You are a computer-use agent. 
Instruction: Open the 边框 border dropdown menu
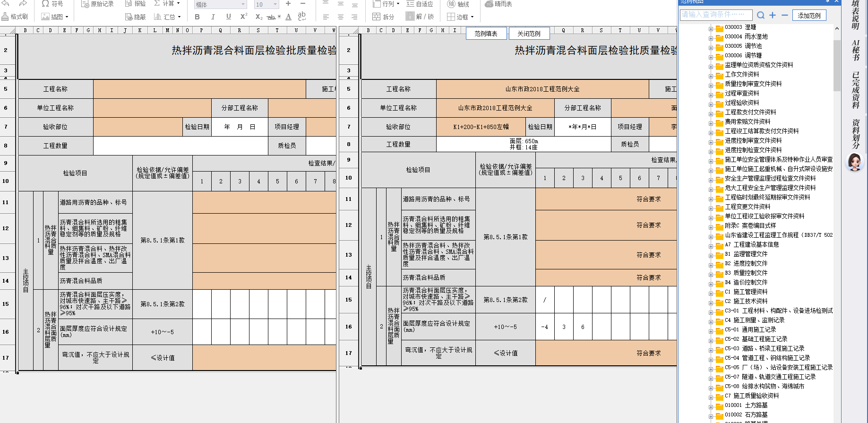point(472,17)
